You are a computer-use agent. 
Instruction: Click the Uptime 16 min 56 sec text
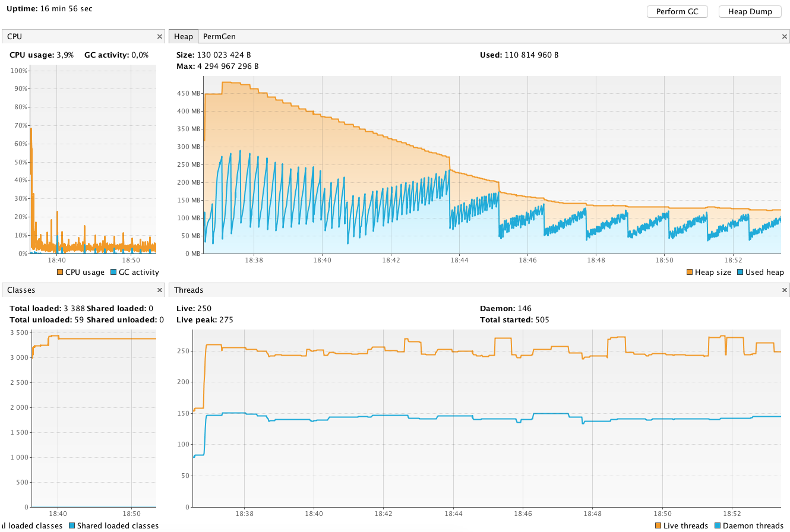(49, 9)
